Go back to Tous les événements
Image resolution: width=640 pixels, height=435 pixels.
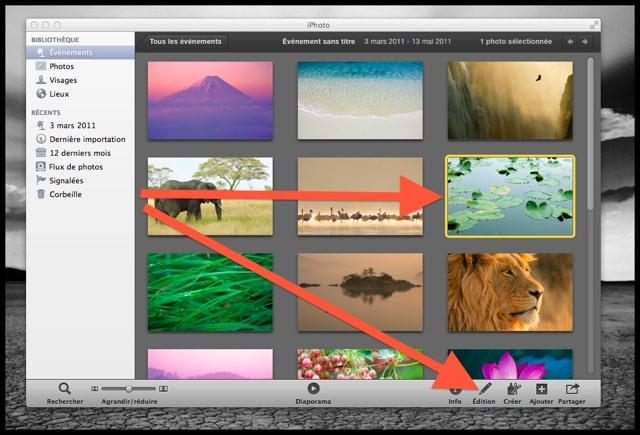(x=184, y=42)
